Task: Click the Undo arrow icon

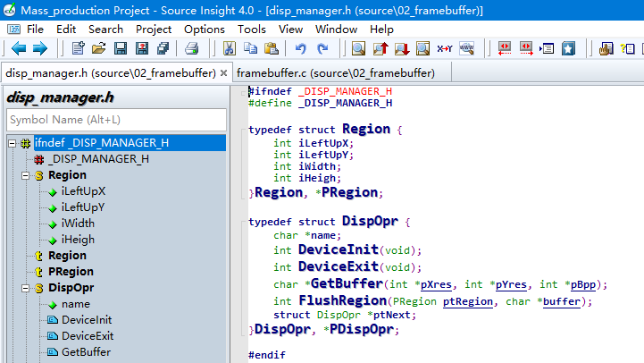Action: click(x=301, y=48)
